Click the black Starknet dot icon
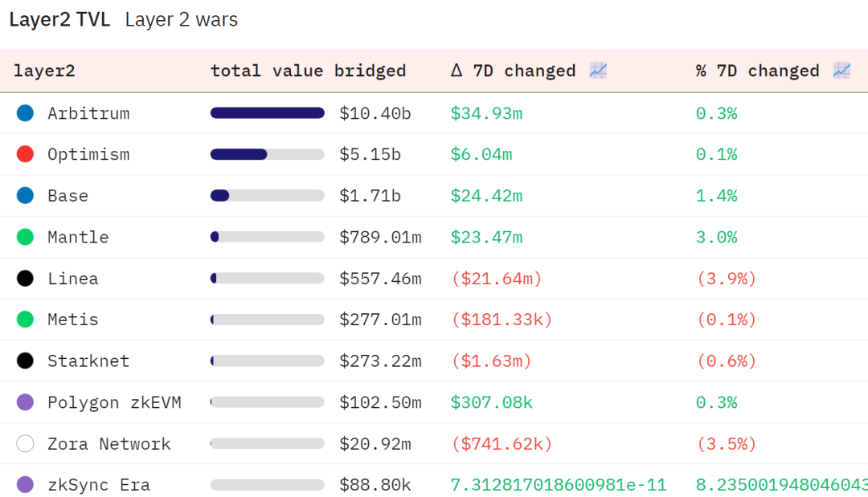 25,361
